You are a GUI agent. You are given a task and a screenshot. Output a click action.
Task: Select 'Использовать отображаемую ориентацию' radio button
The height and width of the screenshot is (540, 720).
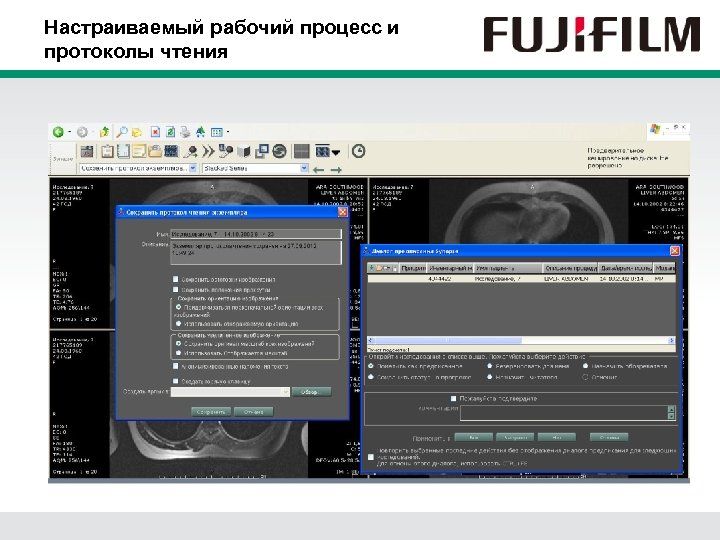(x=179, y=323)
